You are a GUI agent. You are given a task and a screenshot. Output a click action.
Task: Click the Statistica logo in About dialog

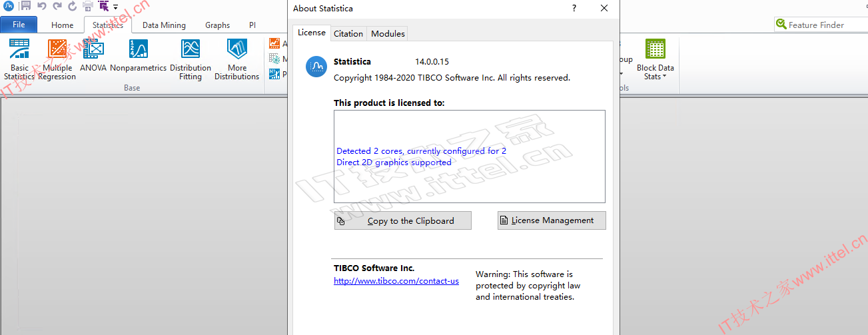(316, 67)
